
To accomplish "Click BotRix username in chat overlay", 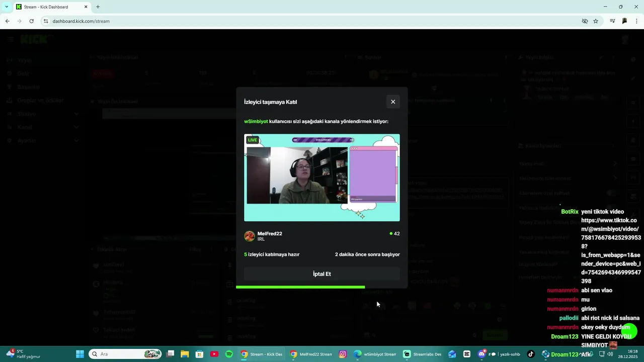I will pos(570,212).
